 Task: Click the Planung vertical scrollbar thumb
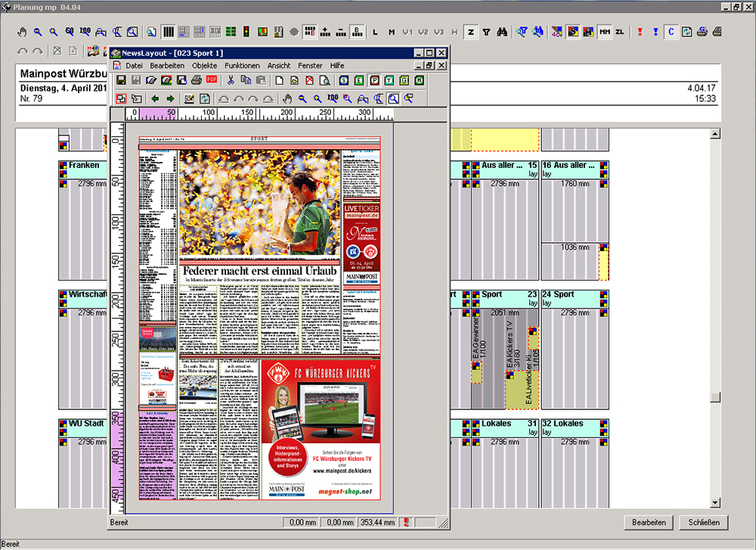click(715, 396)
